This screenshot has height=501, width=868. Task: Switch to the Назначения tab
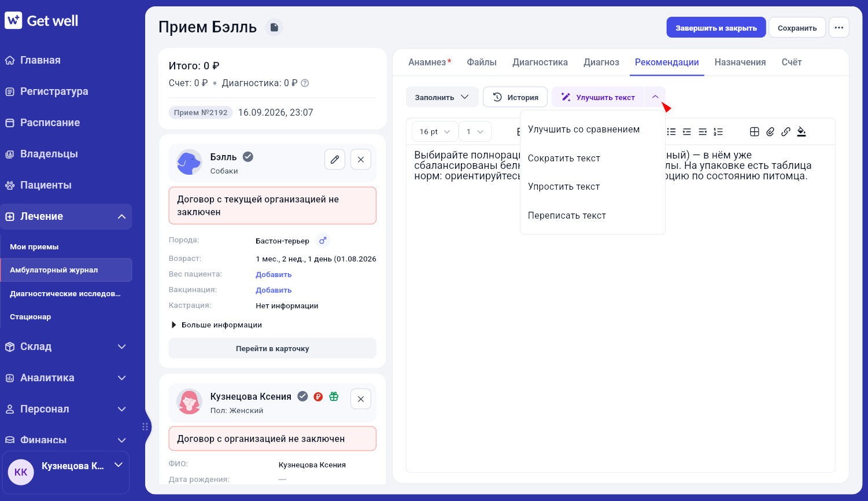click(740, 62)
